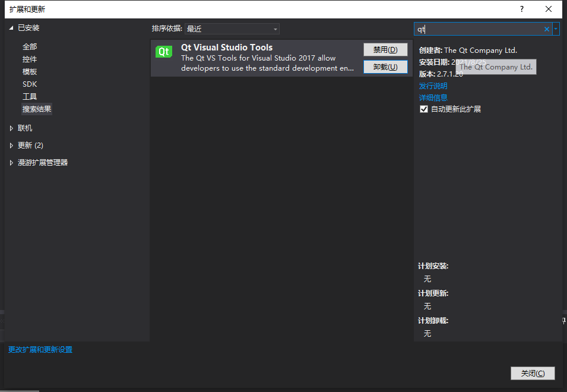The height and width of the screenshot is (392, 567).
Task: Close the Extensions and Updates dialog window
Action: coord(548,9)
